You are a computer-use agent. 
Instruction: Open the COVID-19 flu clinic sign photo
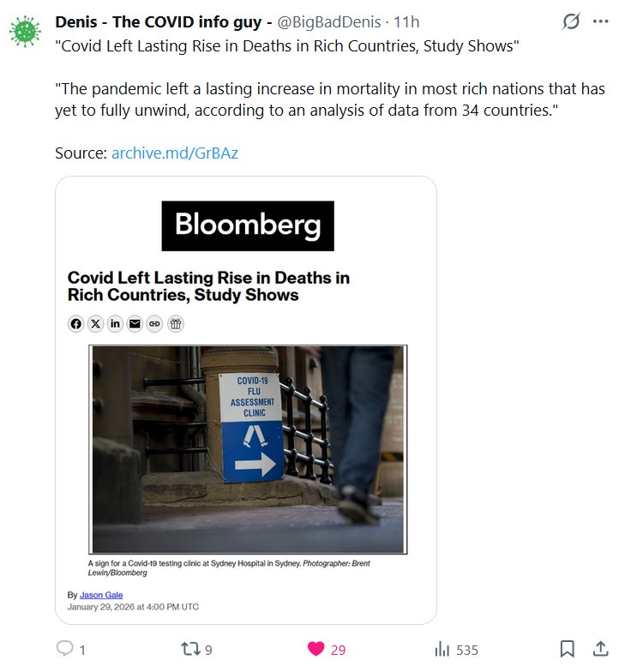(x=248, y=449)
